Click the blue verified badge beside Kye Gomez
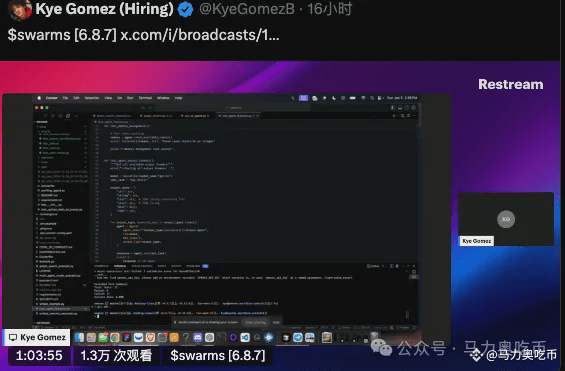The image size is (565, 371). tap(186, 10)
